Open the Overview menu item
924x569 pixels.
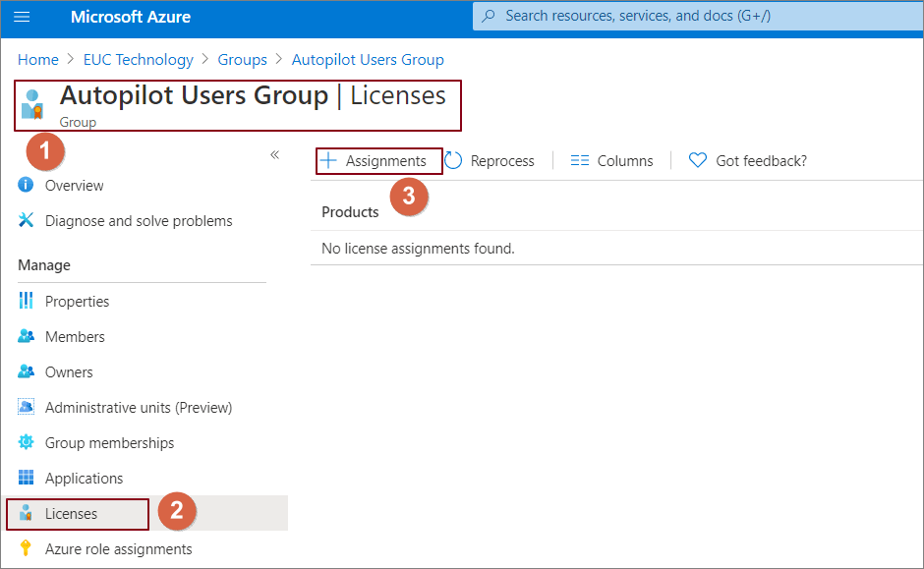[x=75, y=186]
